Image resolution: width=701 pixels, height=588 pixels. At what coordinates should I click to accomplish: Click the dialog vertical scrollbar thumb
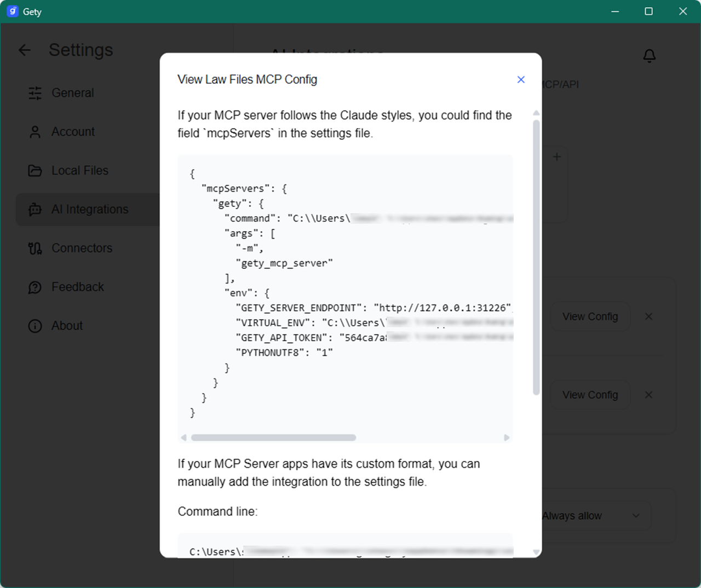tap(536, 257)
